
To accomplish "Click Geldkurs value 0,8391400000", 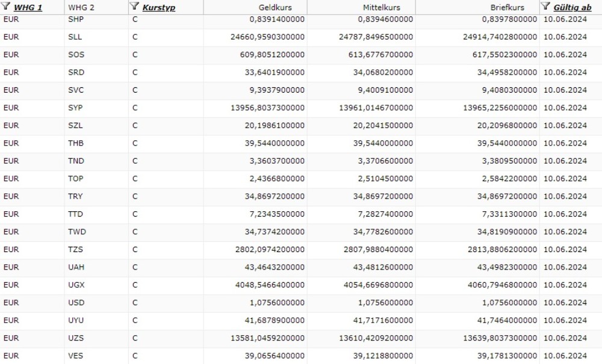I will coord(277,19).
